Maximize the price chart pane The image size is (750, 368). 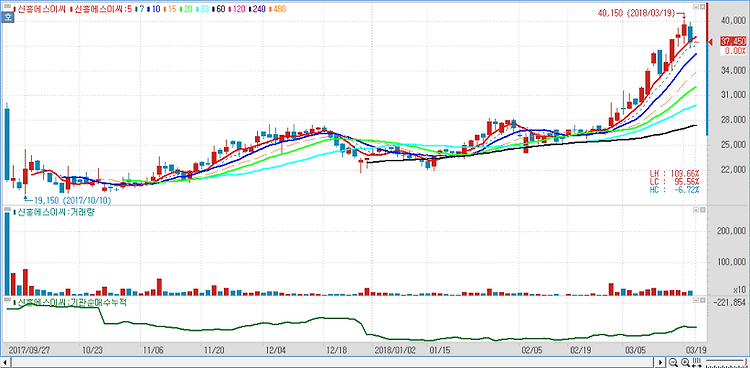pyautogui.click(x=703, y=7)
